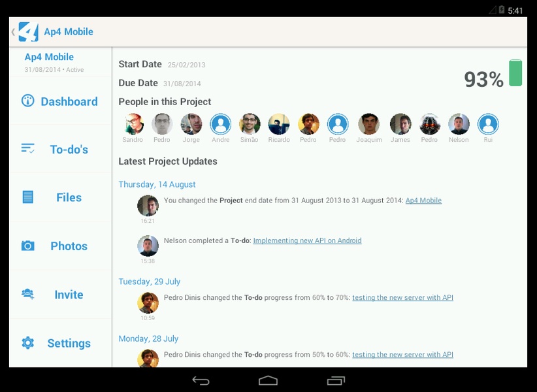The width and height of the screenshot is (537, 392).
Task: Open the Android Recent Apps button
Action: coord(336,380)
